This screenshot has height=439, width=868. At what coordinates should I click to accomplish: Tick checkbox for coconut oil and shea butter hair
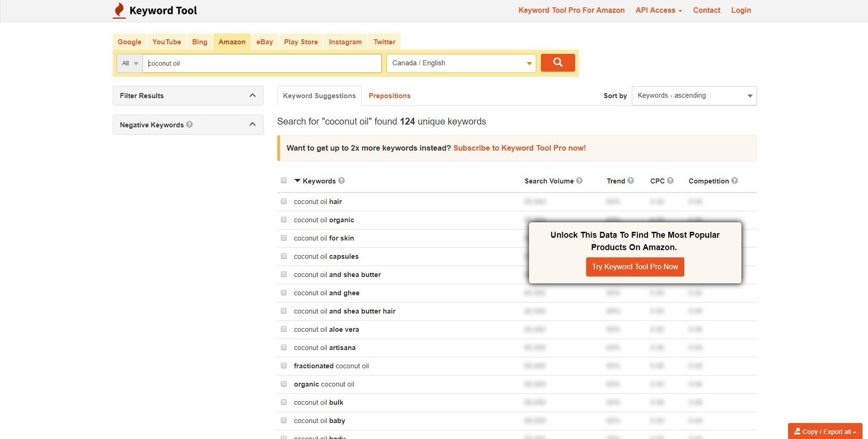(x=284, y=311)
